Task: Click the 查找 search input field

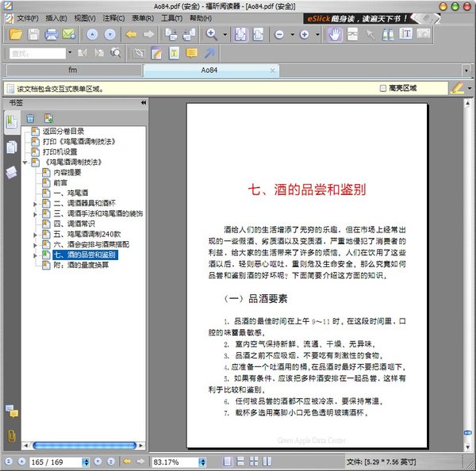Action: (x=37, y=53)
